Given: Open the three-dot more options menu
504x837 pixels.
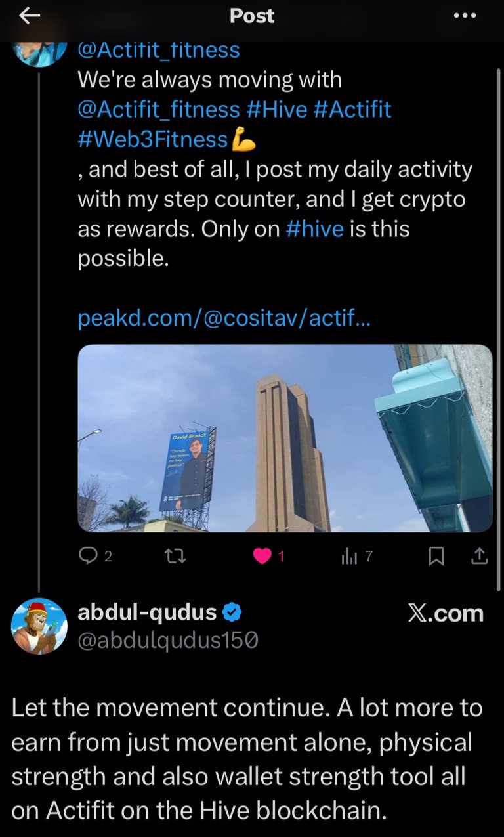Looking at the screenshot, I should tap(465, 16).
